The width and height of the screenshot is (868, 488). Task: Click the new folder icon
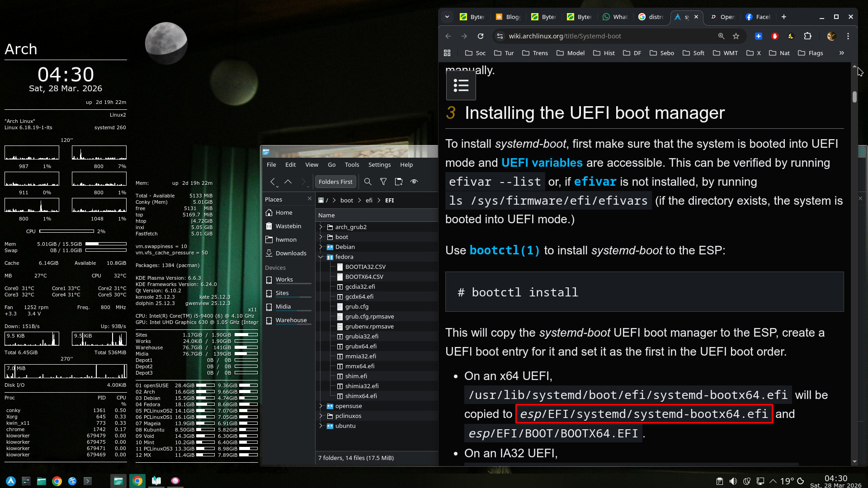pyautogui.click(x=398, y=182)
